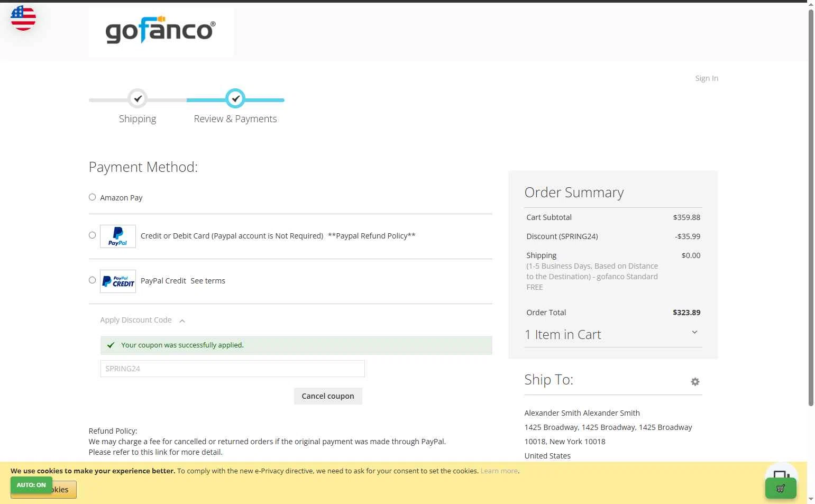Click the 1425 Broadway address line
Image resolution: width=815 pixels, height=504 pixels.
tap(608, 427)
